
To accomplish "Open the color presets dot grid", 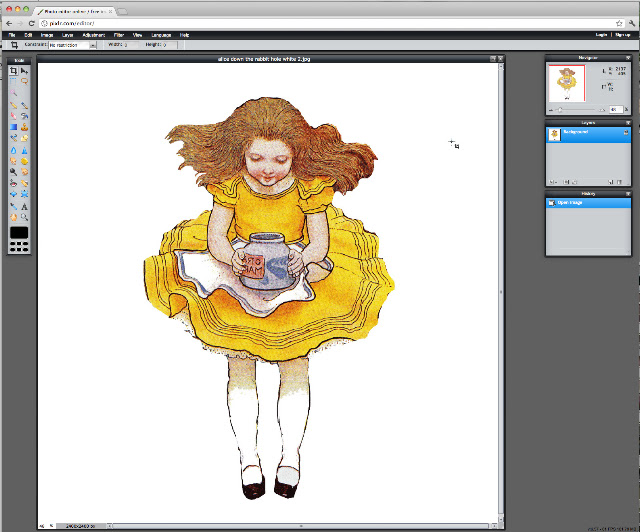I will tap(19, 246).
